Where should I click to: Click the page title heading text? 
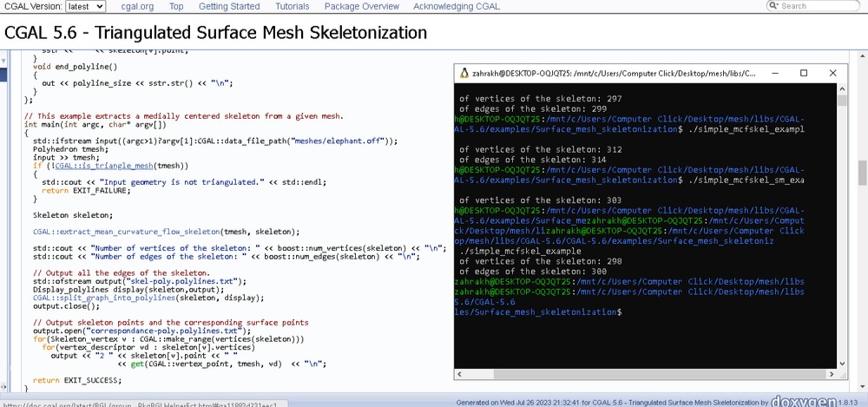(x=215, y=32)
